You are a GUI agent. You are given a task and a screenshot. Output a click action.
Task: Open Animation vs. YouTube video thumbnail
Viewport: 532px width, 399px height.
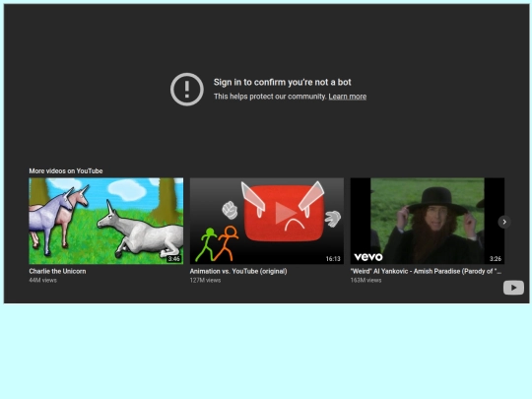click(267, 221)
